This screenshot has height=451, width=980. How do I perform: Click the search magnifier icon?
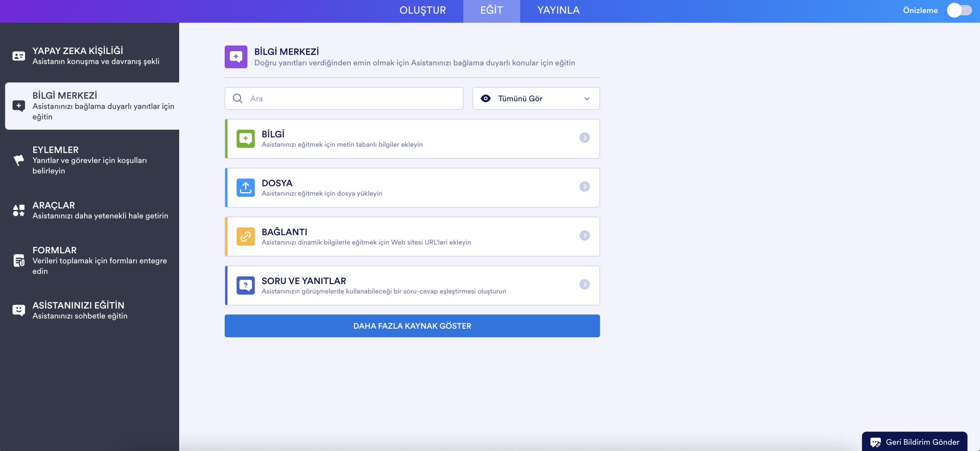[x=238, y=98]
